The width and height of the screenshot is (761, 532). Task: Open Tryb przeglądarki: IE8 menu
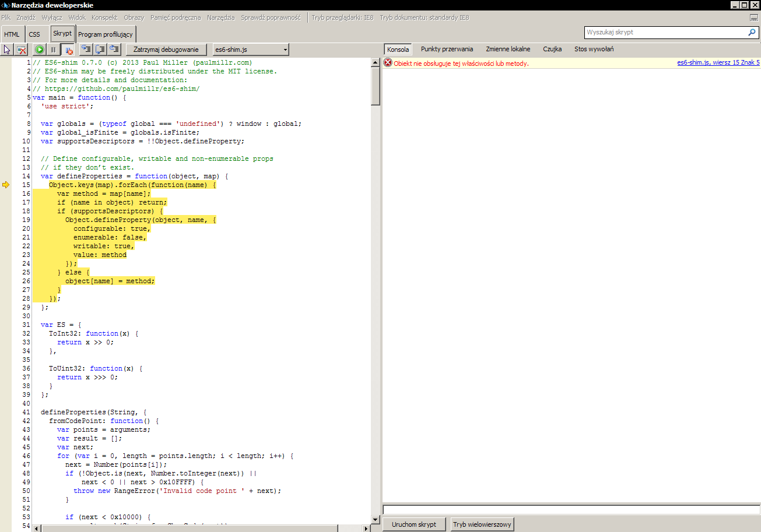pyautogui.click(x=342, y=17)
